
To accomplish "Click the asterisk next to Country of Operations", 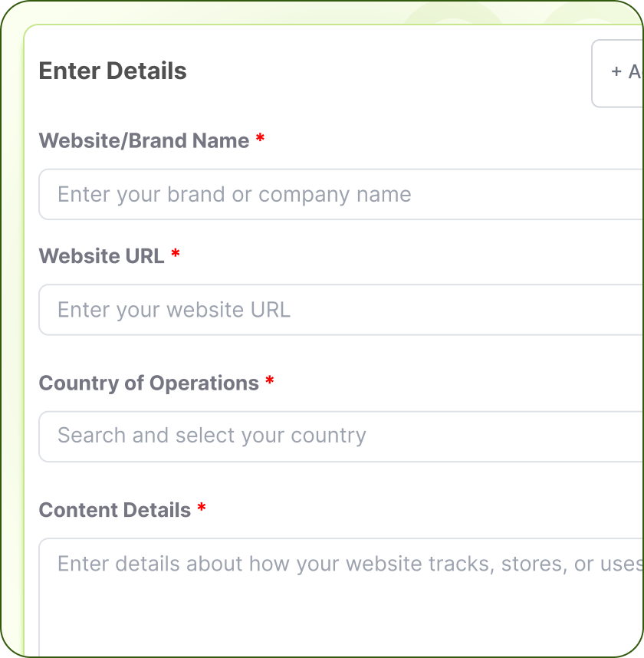I will click(271, 383).
